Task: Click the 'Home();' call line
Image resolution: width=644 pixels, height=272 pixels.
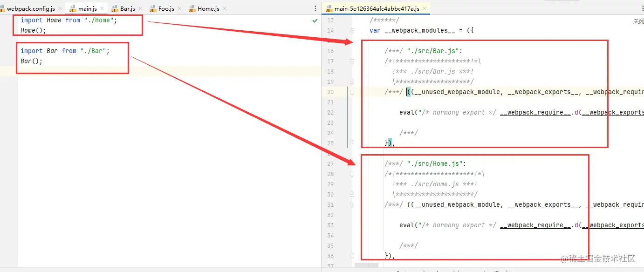Action: point(34,31)
